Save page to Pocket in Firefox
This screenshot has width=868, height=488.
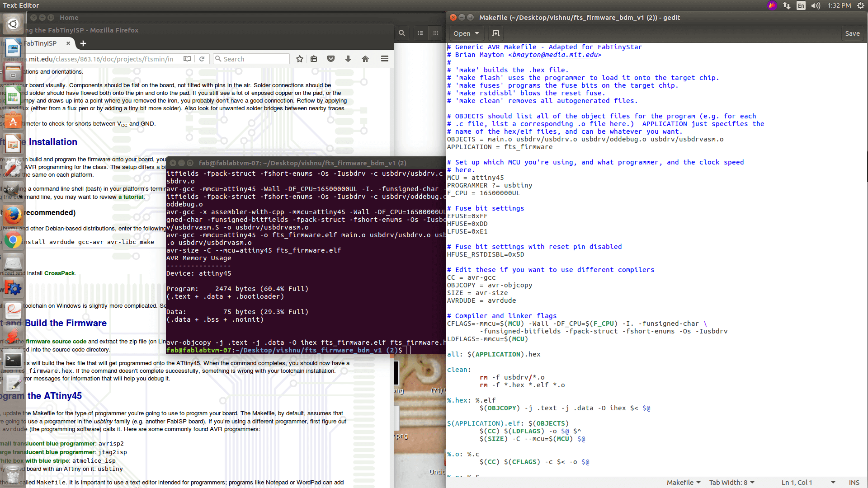point(331,59)
